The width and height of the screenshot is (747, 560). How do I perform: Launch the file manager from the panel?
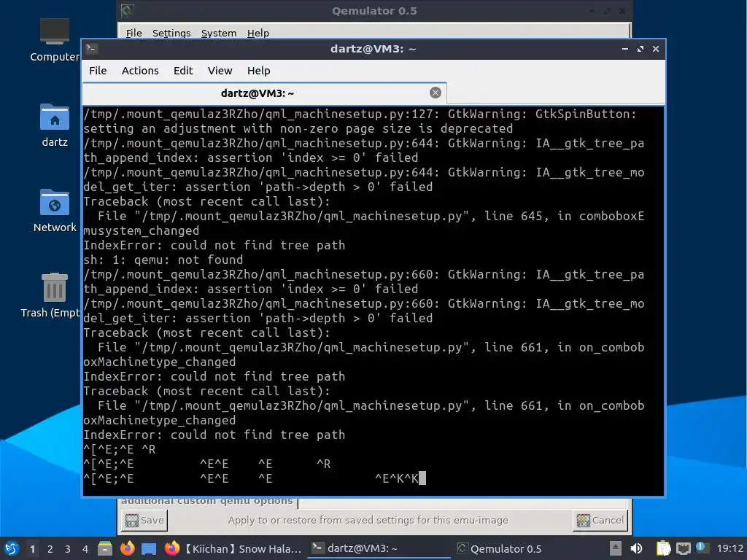(x=105, y=548)
